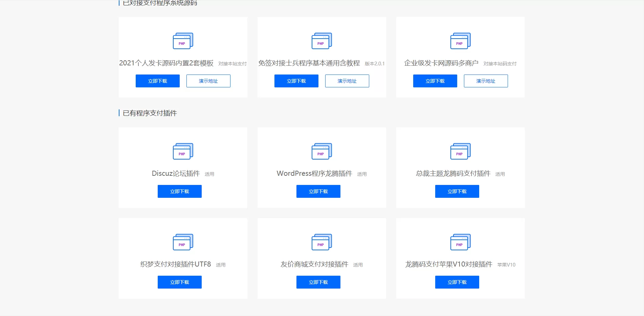The width and height of the screenshot is (644, 316).
Task: Download 织梦支付对接插件UTF8
Action: click(x=179, y=282)
